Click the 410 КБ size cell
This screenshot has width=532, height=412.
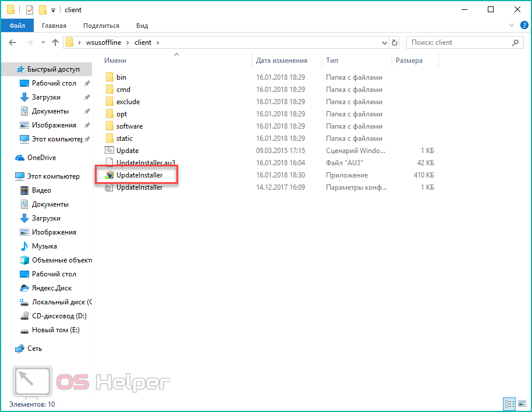424,175
